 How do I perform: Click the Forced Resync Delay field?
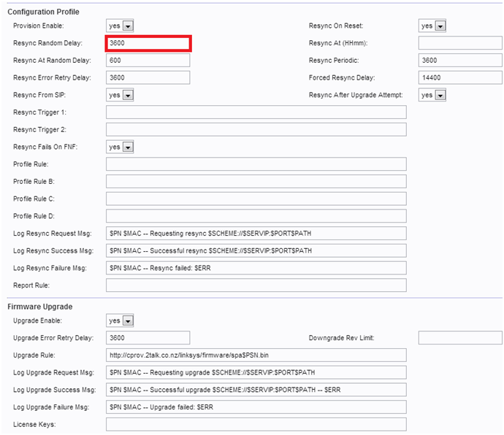click(x=460, y=77)
